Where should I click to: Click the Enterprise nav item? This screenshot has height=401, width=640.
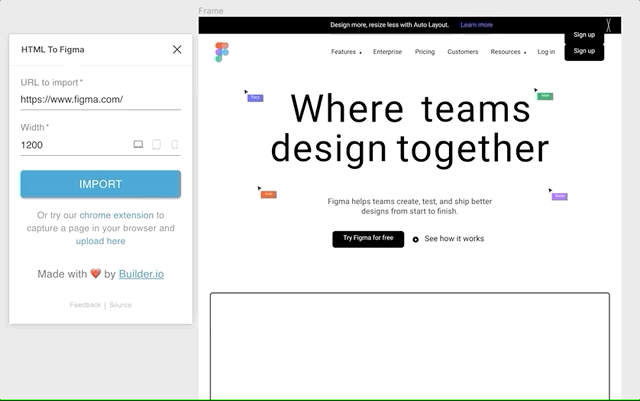tap(387, 52)
